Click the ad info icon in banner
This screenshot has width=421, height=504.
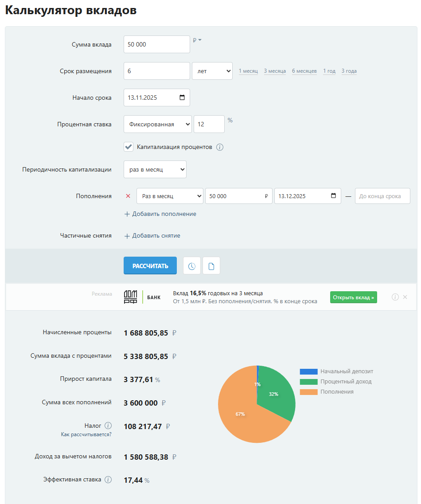pos(395,297)
